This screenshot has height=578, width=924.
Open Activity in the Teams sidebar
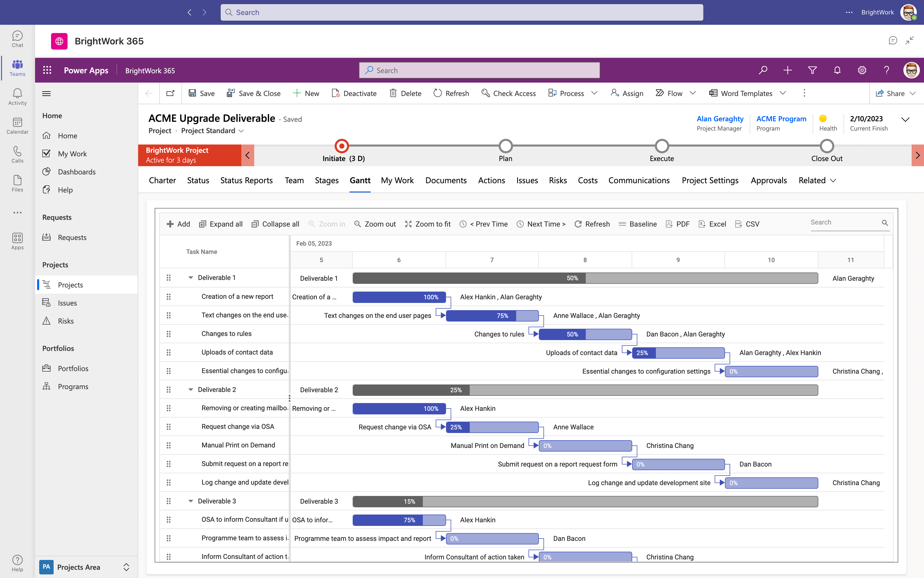pyautogui.click(x=17, y=97)
